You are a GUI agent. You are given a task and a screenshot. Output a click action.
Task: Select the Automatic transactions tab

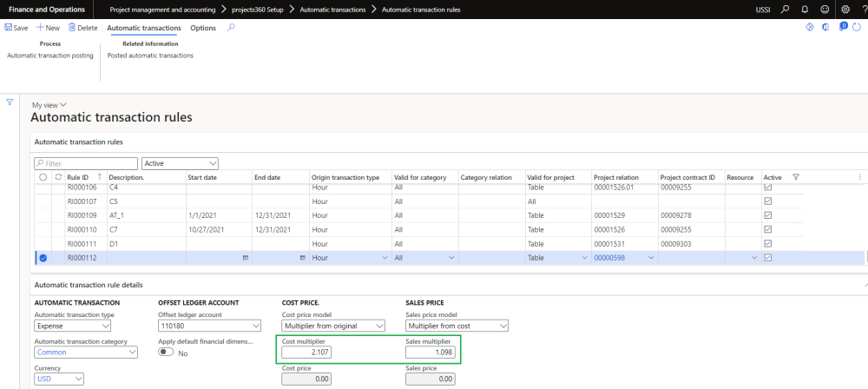click(x=143, y=28)
